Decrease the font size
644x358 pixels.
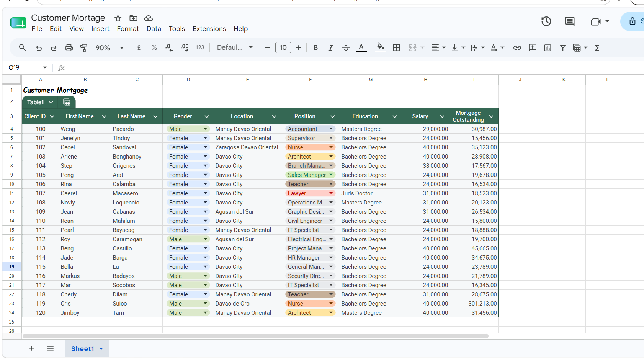coord(268,47)
